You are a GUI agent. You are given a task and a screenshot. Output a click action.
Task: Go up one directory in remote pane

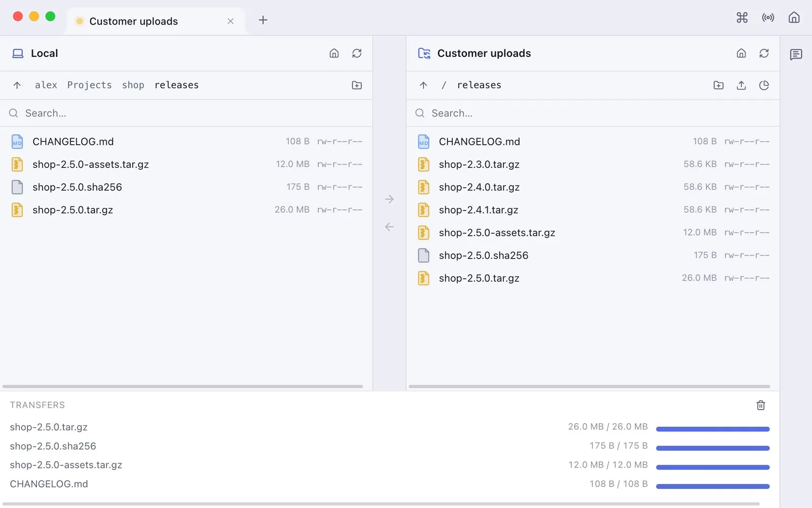(423, 85)
